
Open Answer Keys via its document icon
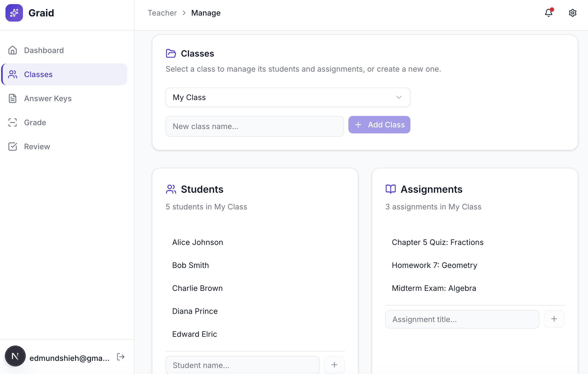click(13, 98)
